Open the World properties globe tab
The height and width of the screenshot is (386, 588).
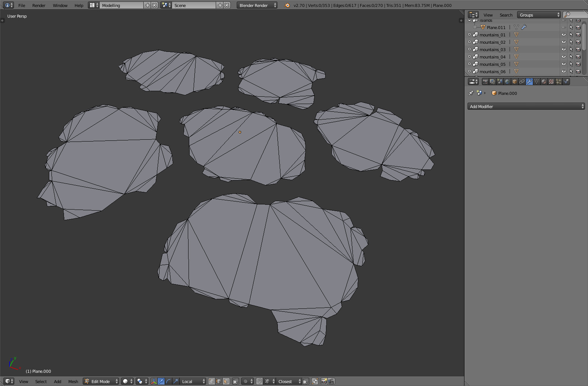click(507, 82)
